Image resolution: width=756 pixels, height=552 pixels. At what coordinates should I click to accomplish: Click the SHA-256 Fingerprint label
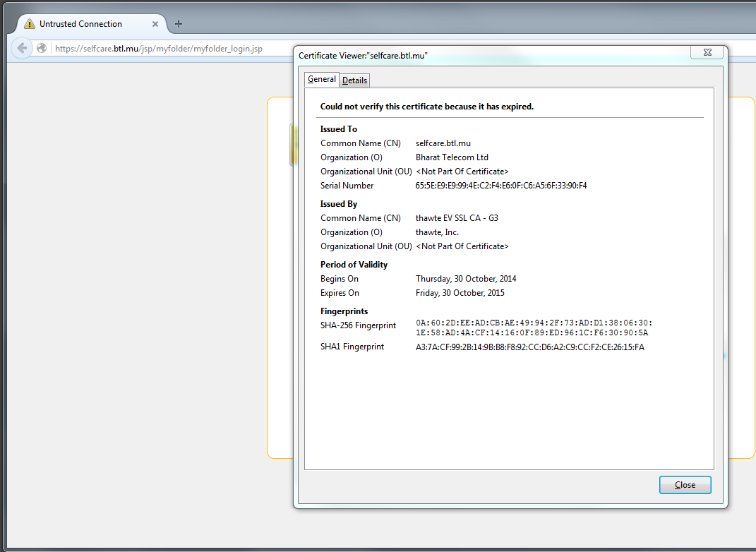pyautogui.click(x=358, y=325)
